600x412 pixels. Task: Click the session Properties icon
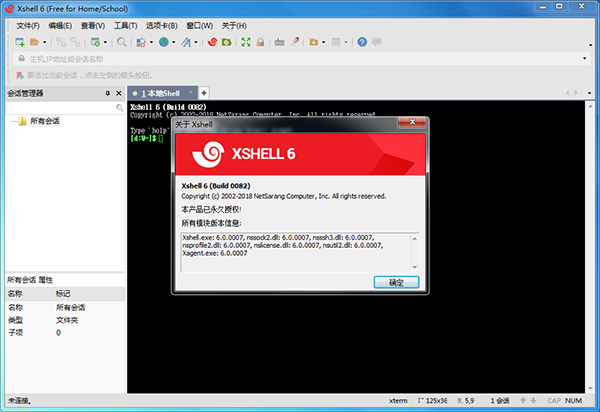click(95, 42)
